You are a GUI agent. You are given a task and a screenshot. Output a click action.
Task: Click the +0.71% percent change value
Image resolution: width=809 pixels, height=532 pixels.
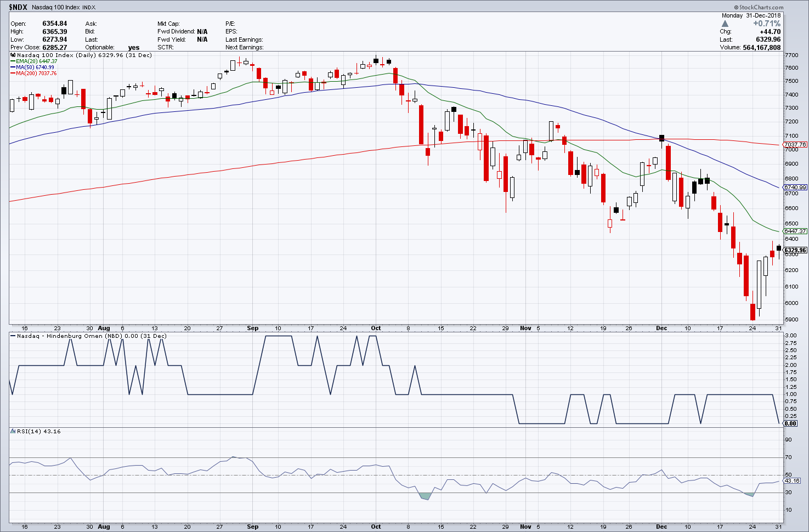click(x=767, y=24)
